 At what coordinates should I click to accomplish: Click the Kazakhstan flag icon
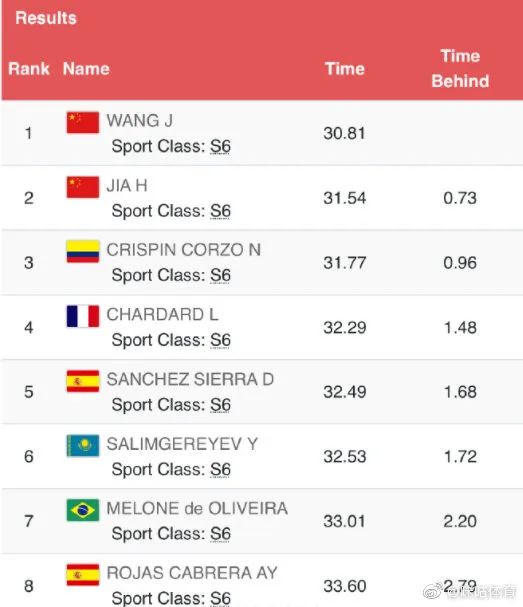coord(82,446)
